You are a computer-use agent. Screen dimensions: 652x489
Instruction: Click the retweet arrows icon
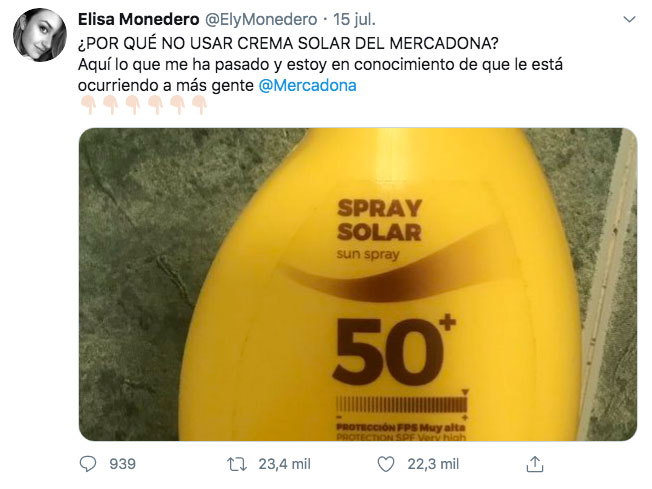click(237, 464)
